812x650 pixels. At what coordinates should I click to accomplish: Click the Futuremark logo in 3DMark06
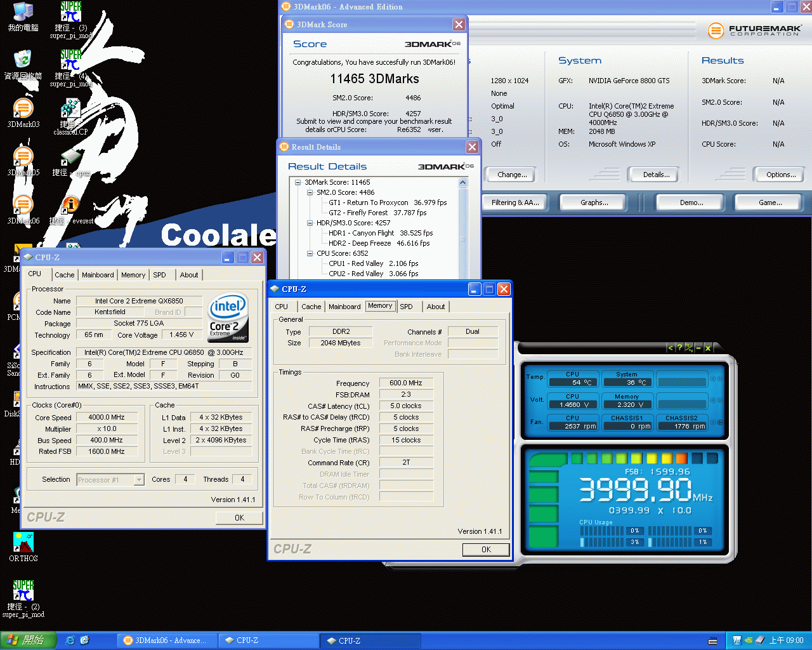pyautogui.click(x=754, y=30)
